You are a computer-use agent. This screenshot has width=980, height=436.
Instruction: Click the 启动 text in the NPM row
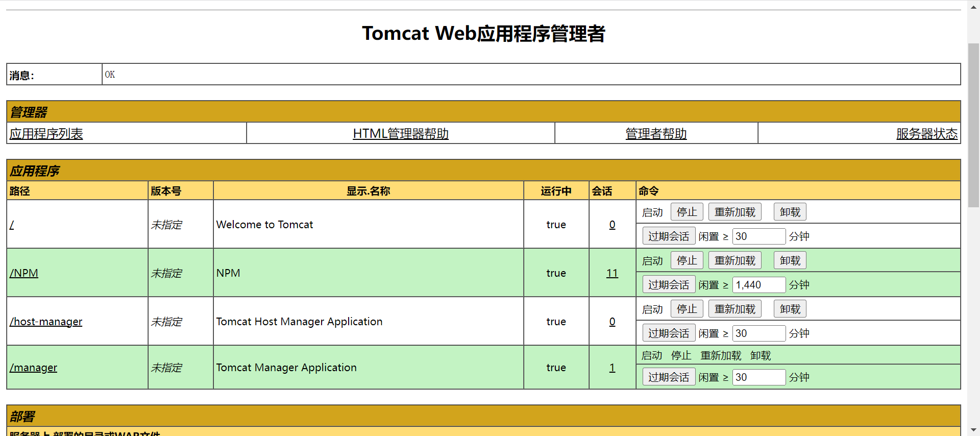pos(652,261)
